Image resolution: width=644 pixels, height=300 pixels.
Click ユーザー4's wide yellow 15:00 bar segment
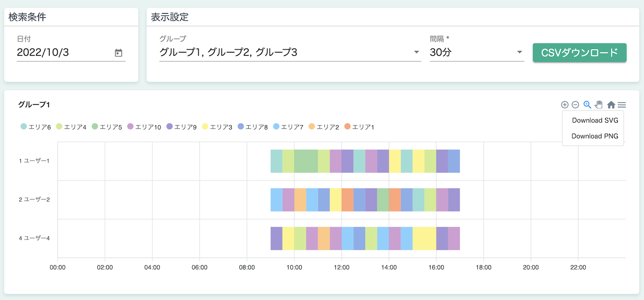424,238
